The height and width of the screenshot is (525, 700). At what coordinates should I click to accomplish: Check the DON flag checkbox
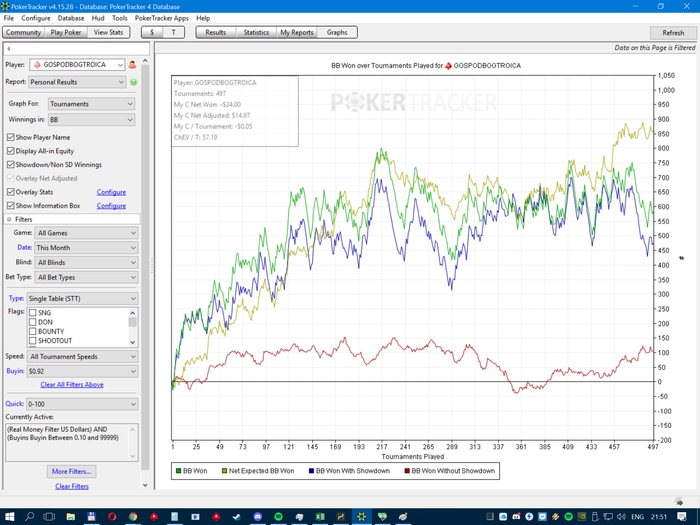(x=33, y=322)
